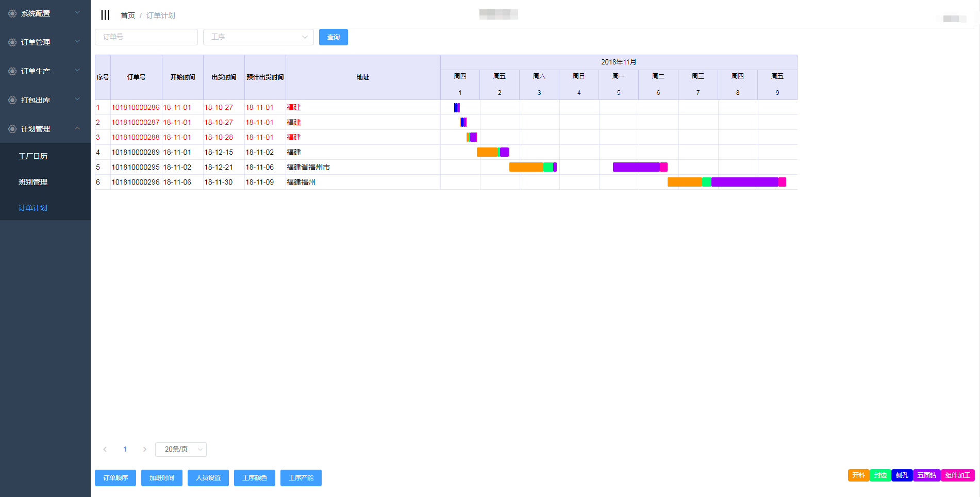Click the 工序颜色 button
Image resolution: width=980 pixels, height=497 pixels.
click(255, 478)
